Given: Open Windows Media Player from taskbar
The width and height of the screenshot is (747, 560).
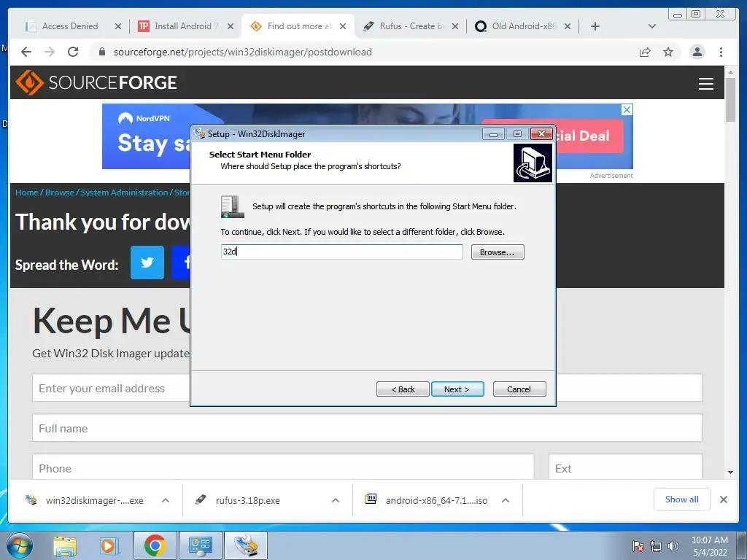Looking at the screenshot, I should pos(109,546).
